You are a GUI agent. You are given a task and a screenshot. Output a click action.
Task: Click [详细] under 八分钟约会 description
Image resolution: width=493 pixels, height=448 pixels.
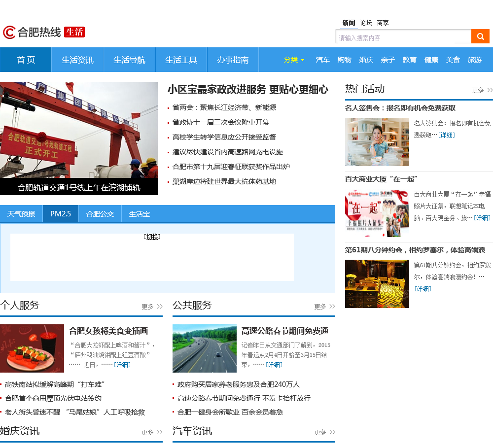(423, 289)
